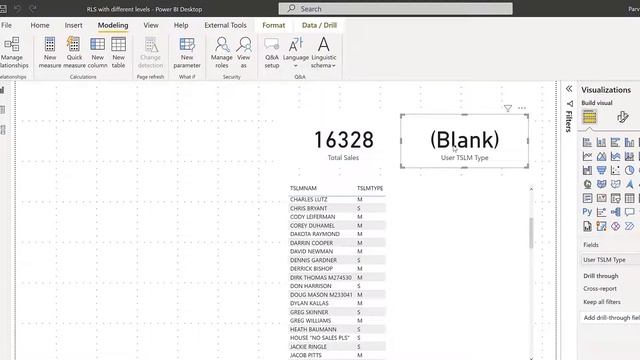This screenshot has width=640, height=360.
Task: Pick Q&A visual speech bubble
Action: (629, 212)
